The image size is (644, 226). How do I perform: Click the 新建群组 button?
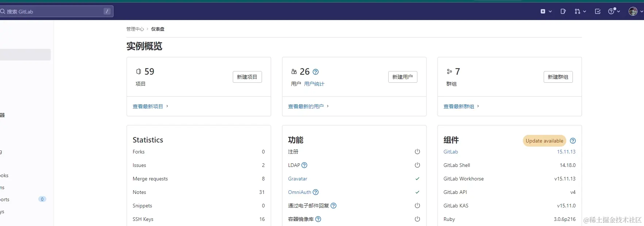[558, 77]
